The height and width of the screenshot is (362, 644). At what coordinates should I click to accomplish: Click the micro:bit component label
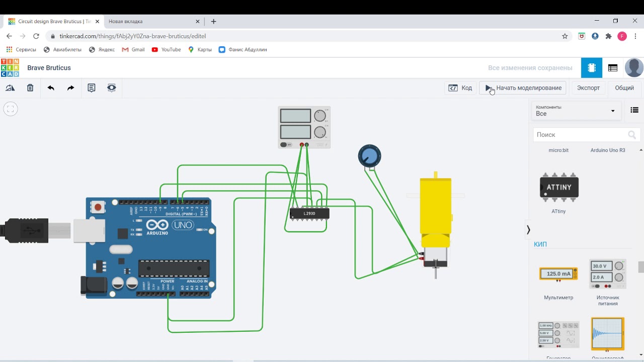click(x=558, y=150)
